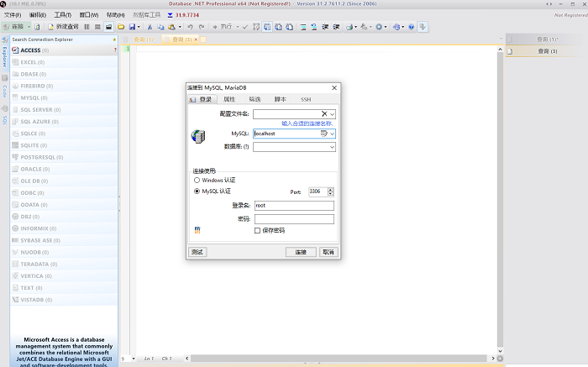588x367 pixels.
Task: Click the globe web icon in toolbar
Action: pyautogui.click(x=396, y=27)
